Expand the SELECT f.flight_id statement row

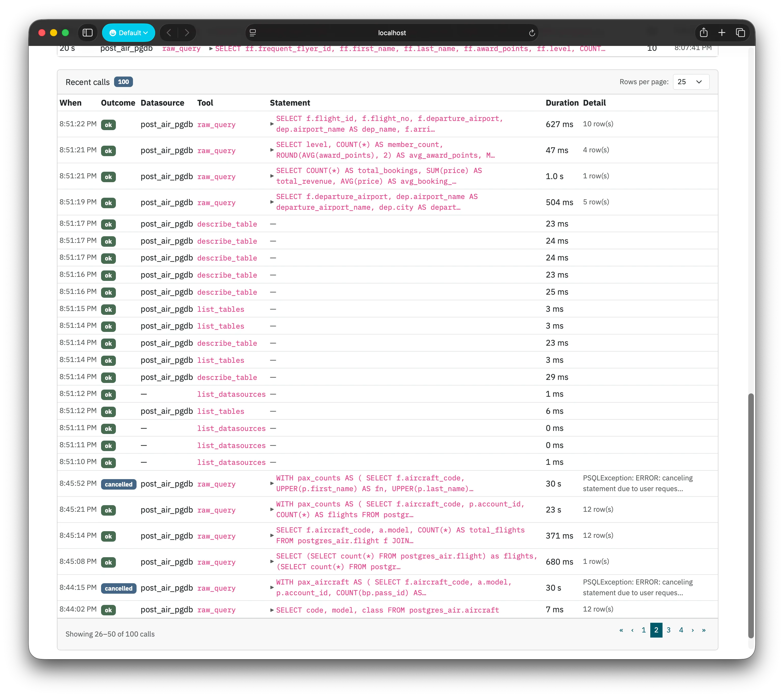272,124
